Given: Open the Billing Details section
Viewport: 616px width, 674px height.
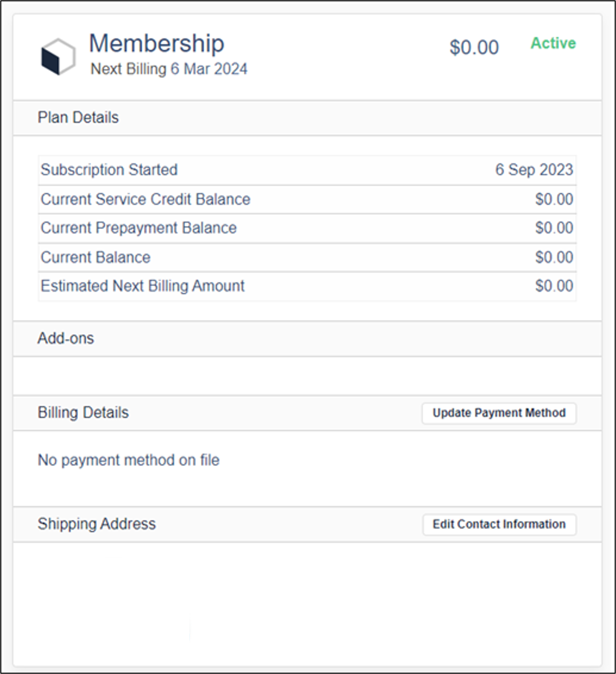Looking at the screenshot, I should pyautogui.click(x=83, y=413).
